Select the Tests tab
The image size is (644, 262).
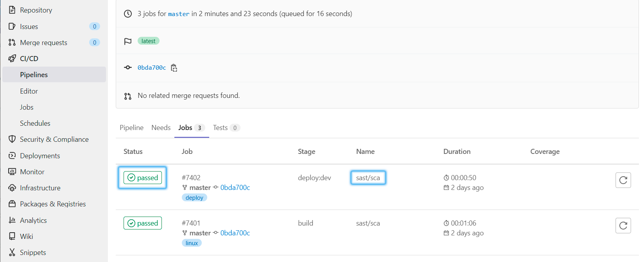(x=220, y=128)
